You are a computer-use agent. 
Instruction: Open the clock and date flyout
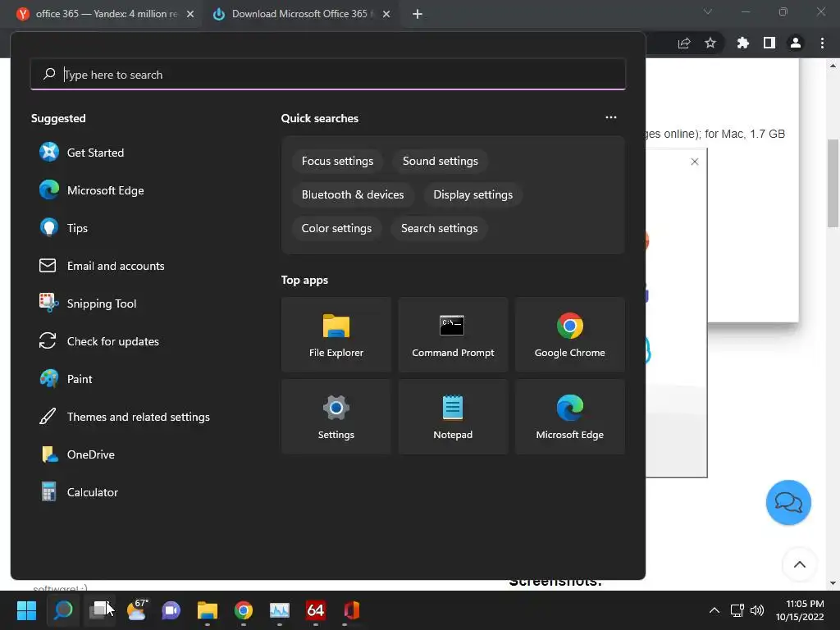coord(801,610)
